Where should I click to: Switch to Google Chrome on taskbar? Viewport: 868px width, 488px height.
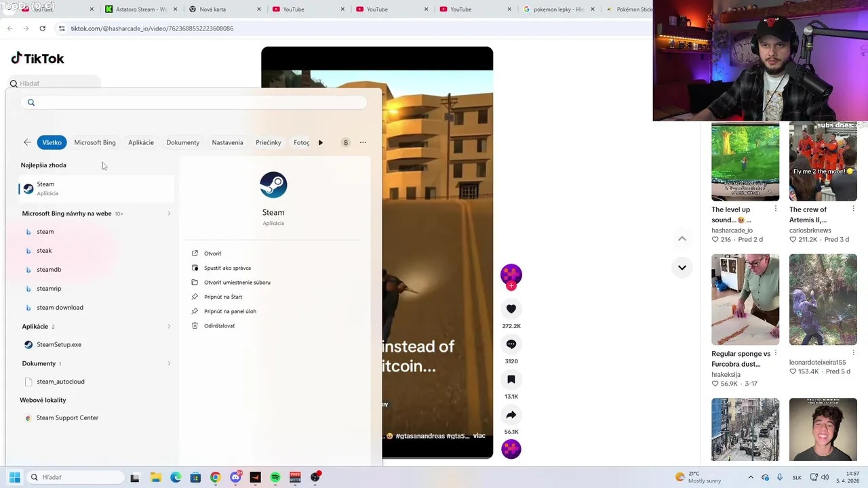click(x=215, y=477)
